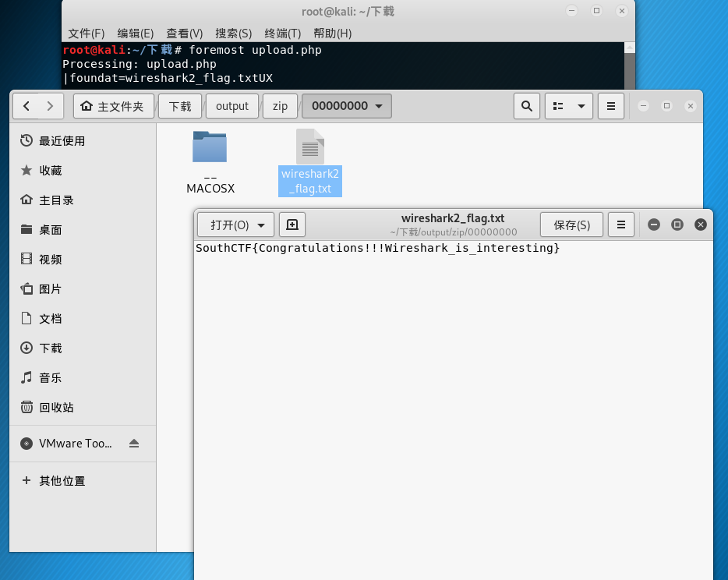Open the 文件(F) terminal menu
728x580 pixels.
[x=86, y=34]
